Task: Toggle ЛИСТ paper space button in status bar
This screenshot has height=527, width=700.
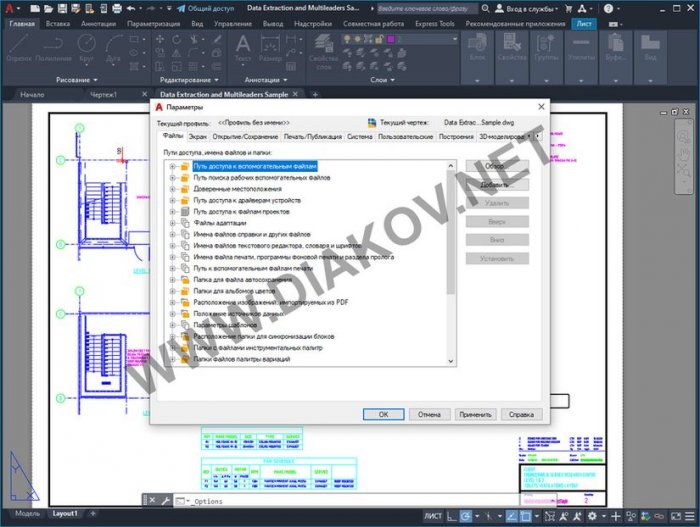Action: (x=434, y=515)
